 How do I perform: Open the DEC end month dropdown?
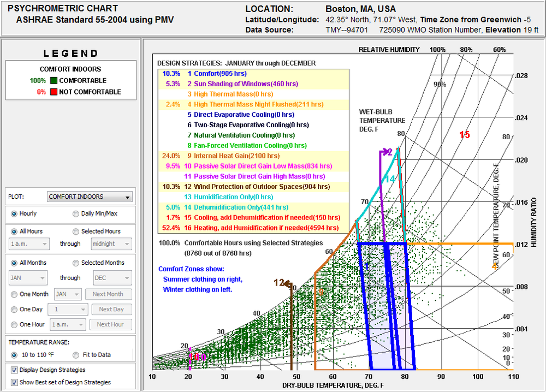112,278
